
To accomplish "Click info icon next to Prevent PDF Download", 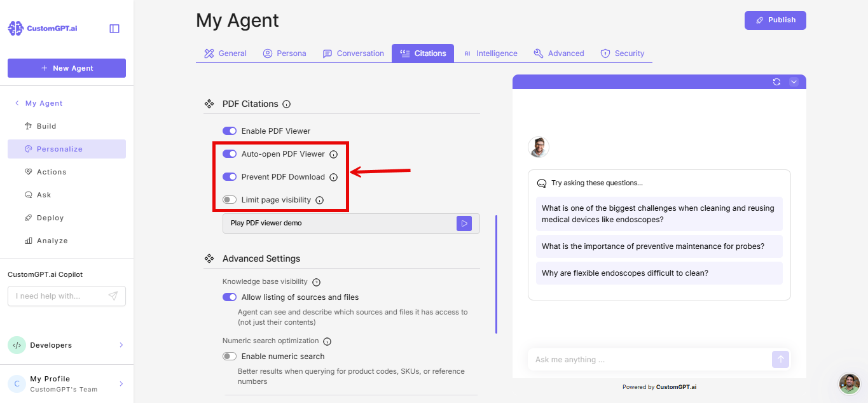I will (333, 177).
